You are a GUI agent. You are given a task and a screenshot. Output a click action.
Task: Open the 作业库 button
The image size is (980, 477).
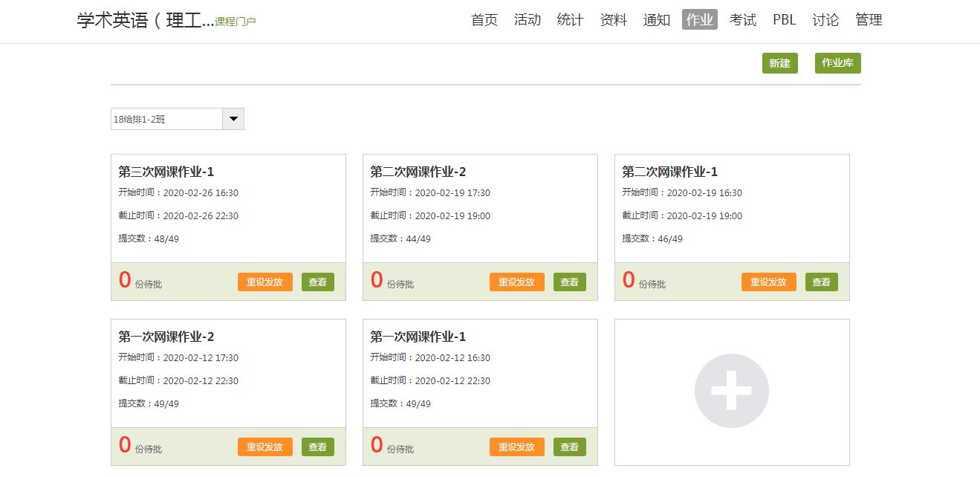tap(837, 64)
